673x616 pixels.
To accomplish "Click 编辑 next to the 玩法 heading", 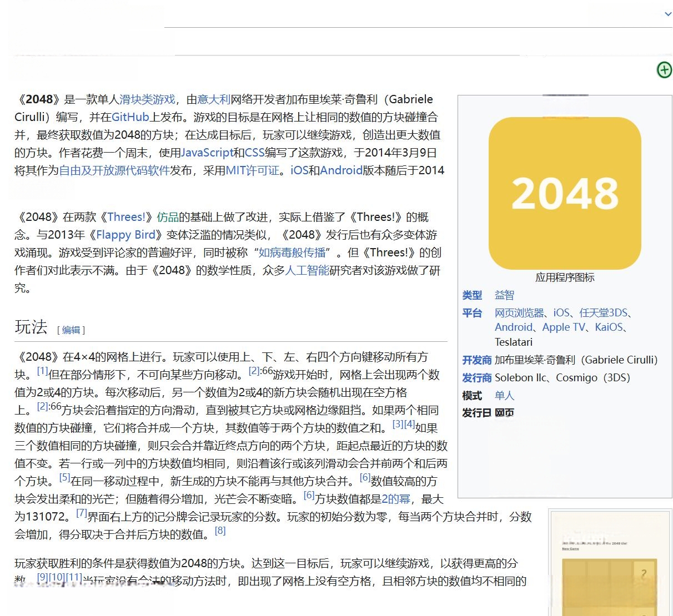I will 71,330.
